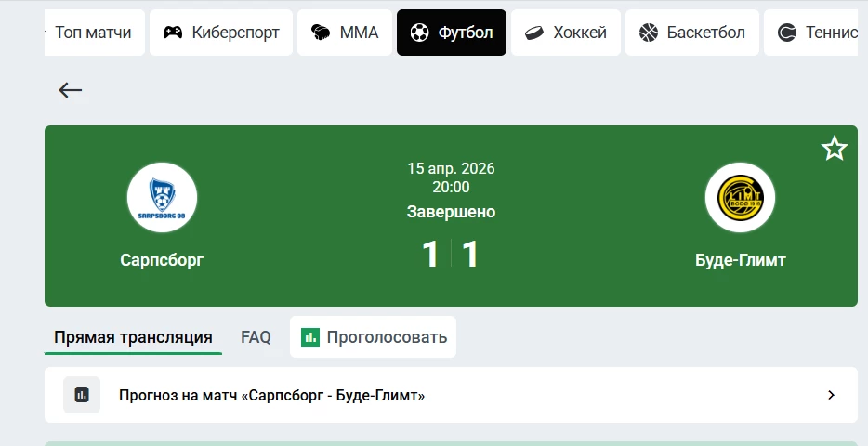Viewport: 868px width, 446px height.
Task: Choose the Баскетбол ball icon
Action: point(649,33)
